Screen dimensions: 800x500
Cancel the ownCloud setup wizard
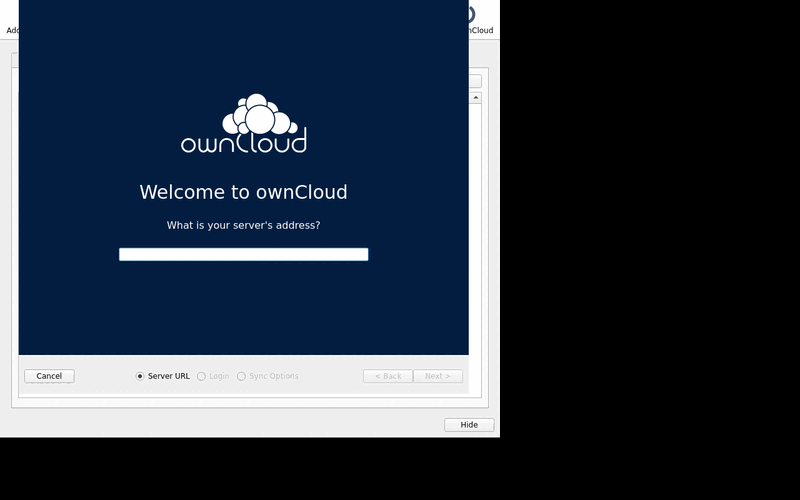49,376
